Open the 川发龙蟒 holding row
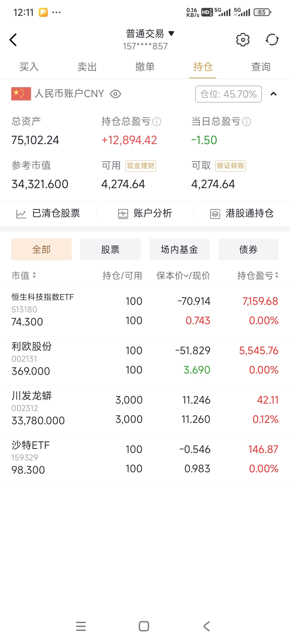290x644 pixels. point(145,410)
